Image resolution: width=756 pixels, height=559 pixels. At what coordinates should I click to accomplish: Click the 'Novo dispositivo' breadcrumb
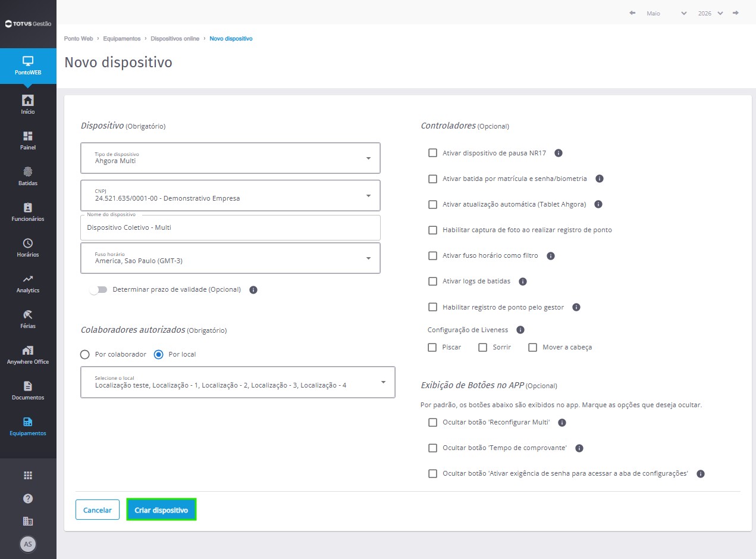pyautogui.click(x=231, y=39)
